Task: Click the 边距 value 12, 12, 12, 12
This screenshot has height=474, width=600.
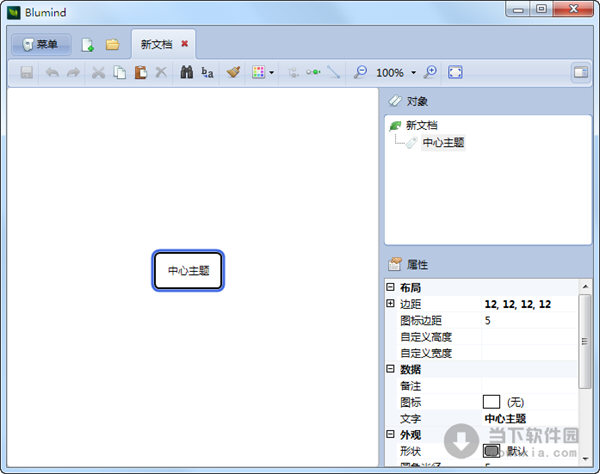Action: 518,304
